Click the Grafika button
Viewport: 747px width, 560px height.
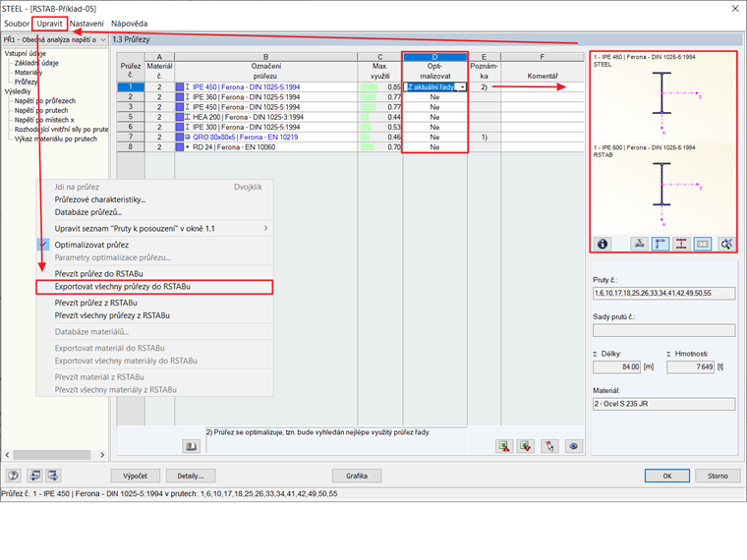click(357, 476)
